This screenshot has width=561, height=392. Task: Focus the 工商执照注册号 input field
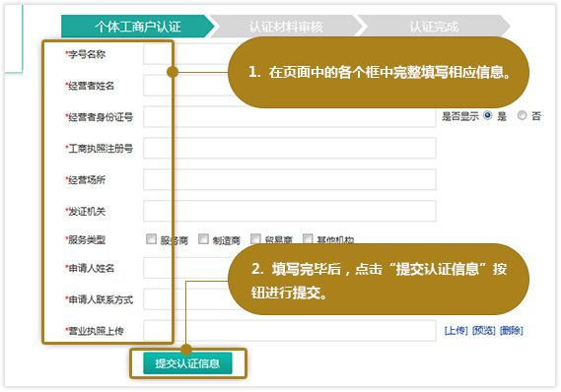click(290, 148)
